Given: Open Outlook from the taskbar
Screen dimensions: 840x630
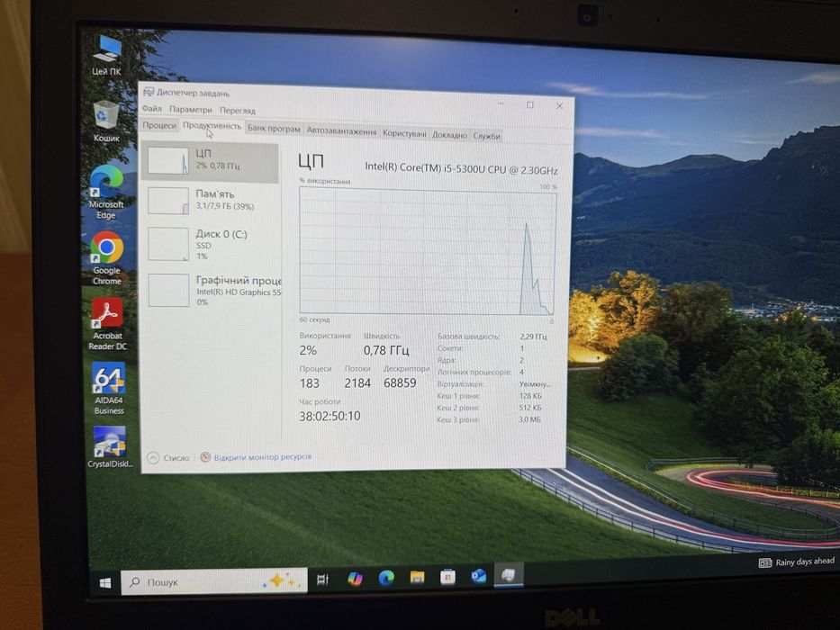Looking at the screenshot, I should click(478, 576).
